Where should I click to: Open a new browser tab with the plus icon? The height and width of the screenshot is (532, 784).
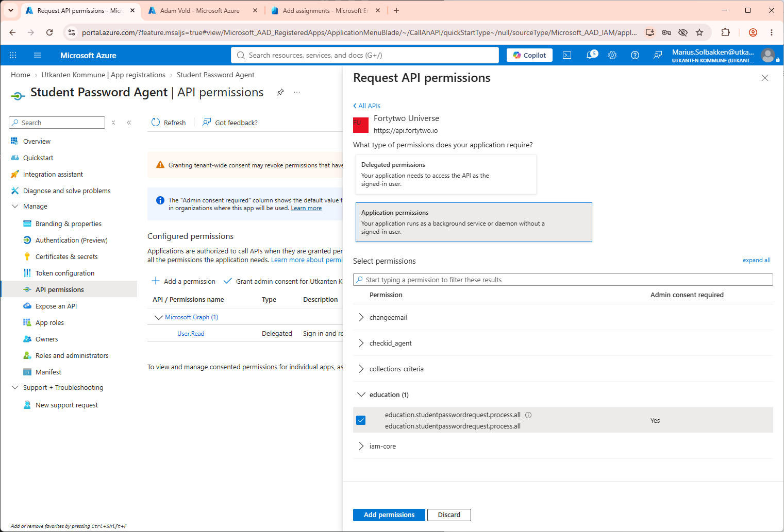[396, 10]
